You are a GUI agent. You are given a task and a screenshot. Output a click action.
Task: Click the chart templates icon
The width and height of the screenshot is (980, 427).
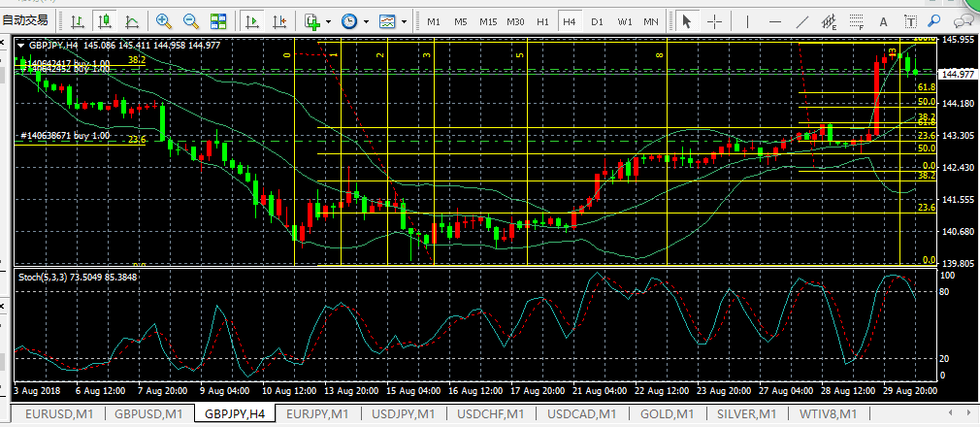(387, 21)
